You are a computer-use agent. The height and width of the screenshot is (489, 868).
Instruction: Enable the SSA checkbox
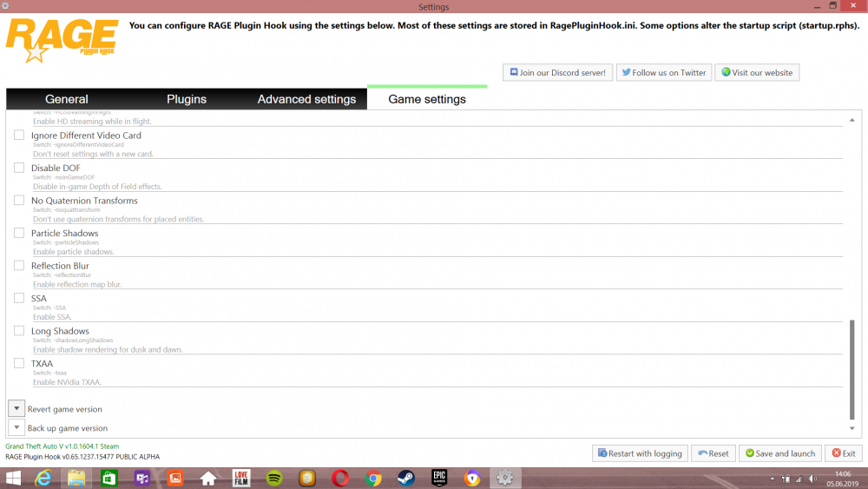[x=19, y=298]
